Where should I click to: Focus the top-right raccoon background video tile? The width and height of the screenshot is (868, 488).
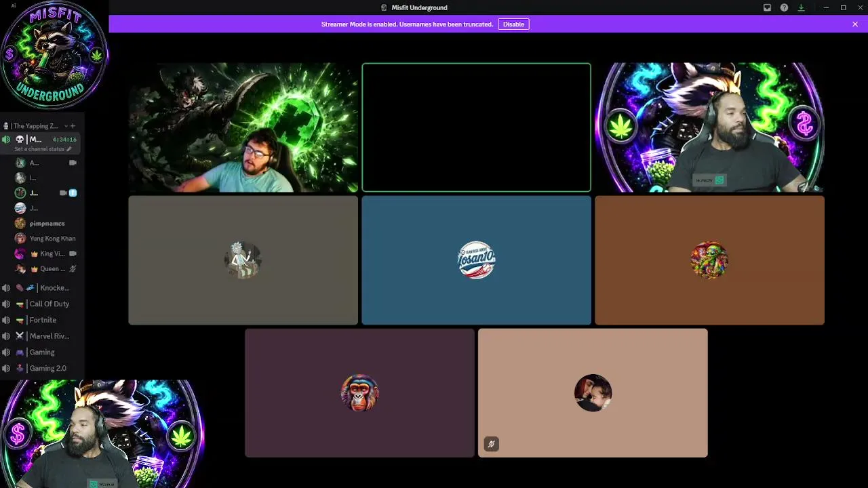[x=709, y=127]
